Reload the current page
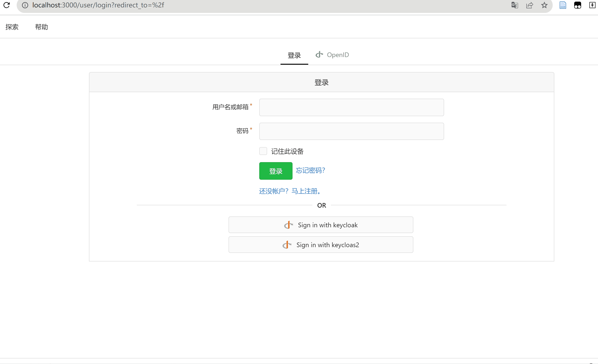 [6, 5]
